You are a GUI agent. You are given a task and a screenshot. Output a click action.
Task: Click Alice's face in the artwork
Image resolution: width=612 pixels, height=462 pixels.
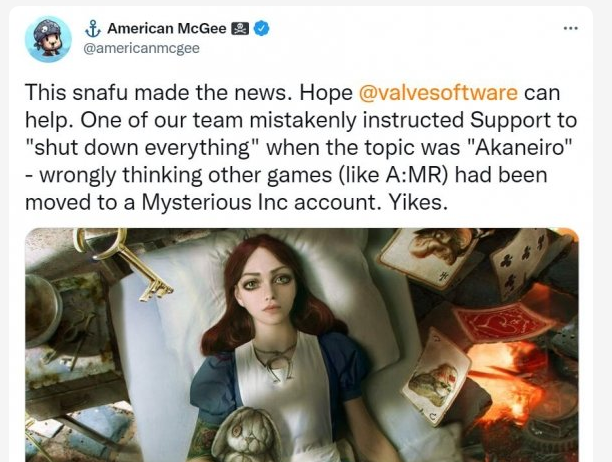pyautogui.click(x=272, y=284)
